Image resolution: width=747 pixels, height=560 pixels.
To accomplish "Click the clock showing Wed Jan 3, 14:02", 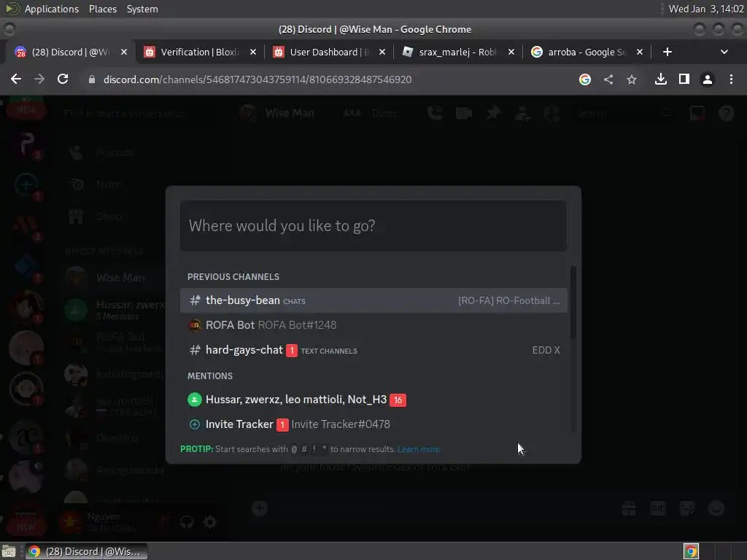I will pos(706,9).
